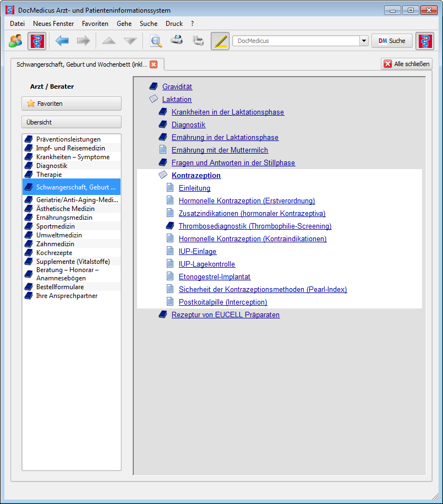Click the DM Suche button

tap(392, 41)
